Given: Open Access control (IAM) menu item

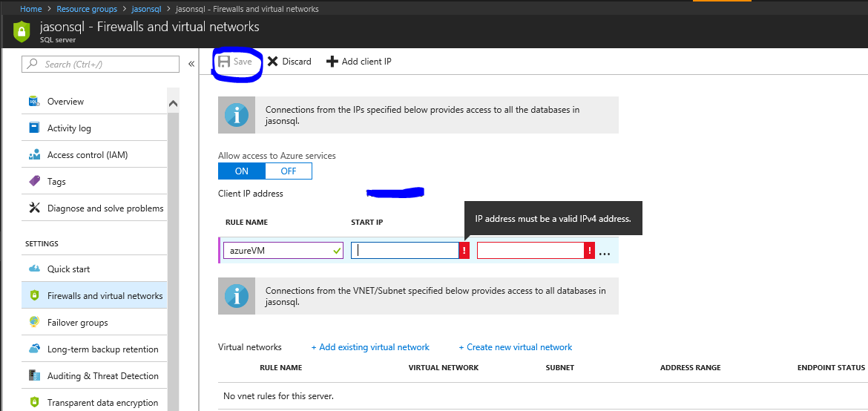Looking at the screenshot, I should [94, 154].
